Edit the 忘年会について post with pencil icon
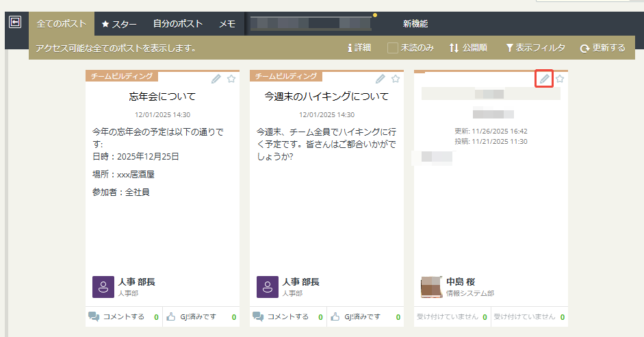This screenshot has height=337, width=644. (216, 79)
